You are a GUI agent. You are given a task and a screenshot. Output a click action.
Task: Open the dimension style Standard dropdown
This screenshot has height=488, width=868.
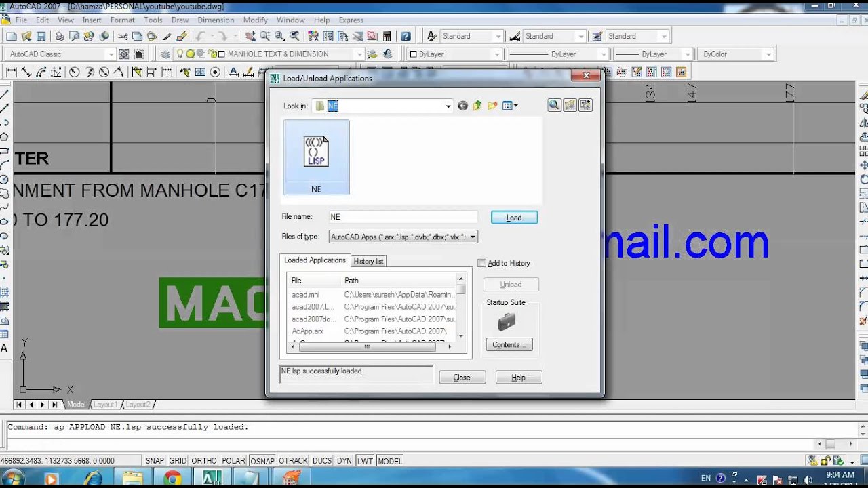581,36
